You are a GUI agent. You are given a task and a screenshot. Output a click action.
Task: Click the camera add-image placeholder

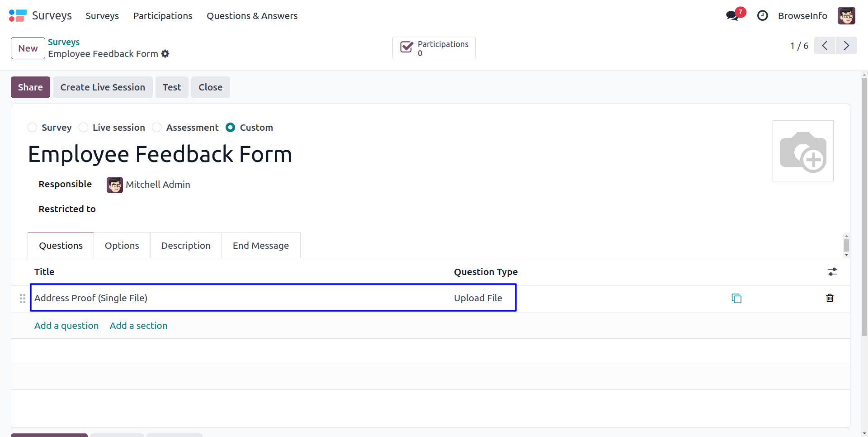[803, 151]
